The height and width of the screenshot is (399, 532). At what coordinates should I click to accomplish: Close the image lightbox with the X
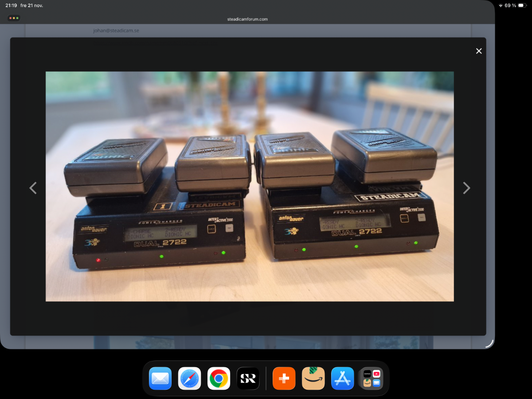pyautogui.click(x=479, y=51)
